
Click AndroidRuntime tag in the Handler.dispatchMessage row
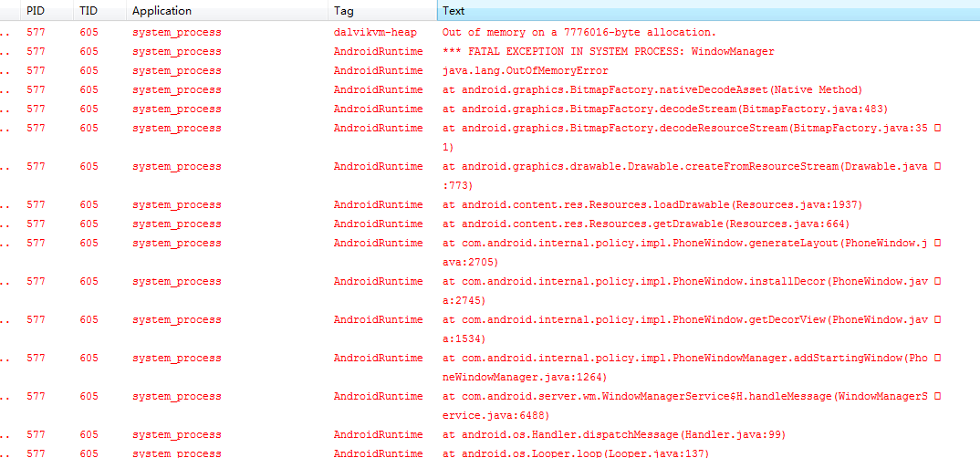(x=378, y=435)
